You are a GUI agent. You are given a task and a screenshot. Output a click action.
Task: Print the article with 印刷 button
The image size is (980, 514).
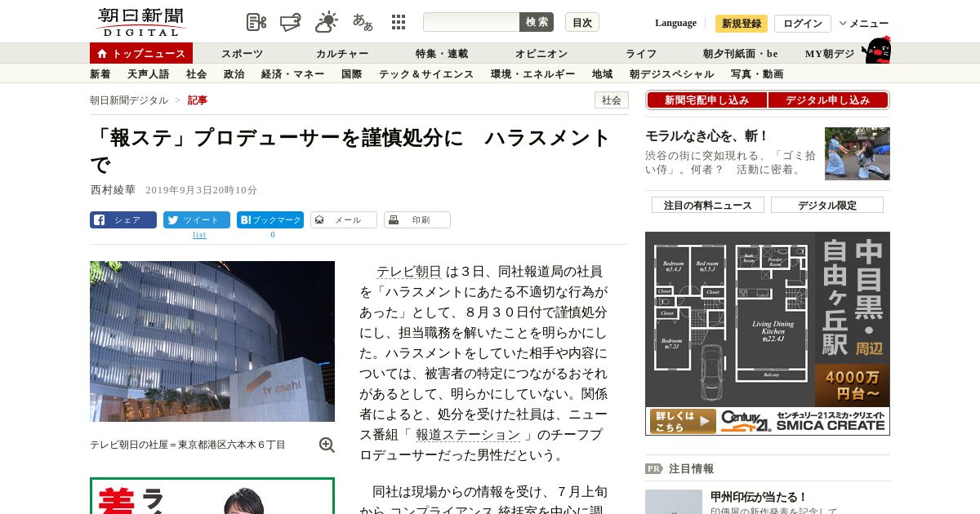pos(417,220)
